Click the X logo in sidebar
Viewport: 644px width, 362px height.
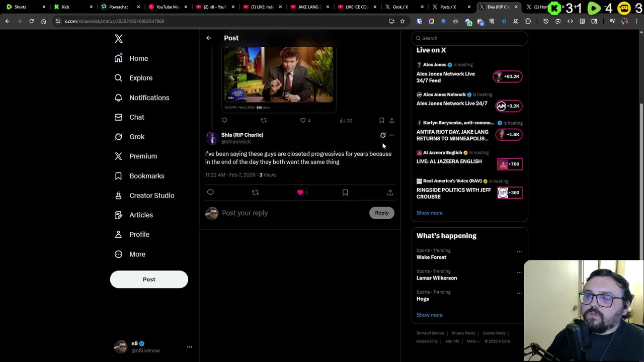(x=119, y=39)
